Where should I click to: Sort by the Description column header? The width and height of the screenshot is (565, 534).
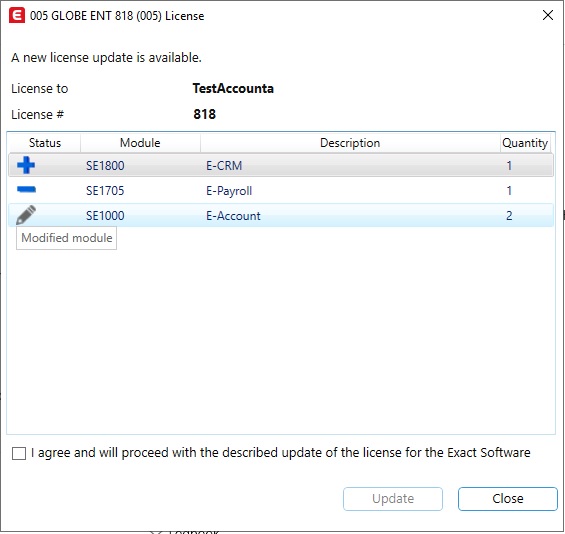coord(350,143)
